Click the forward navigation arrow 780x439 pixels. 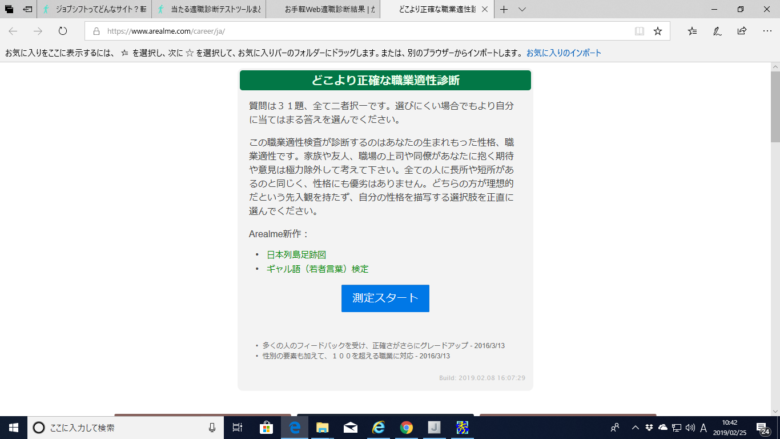(x=38, y=31)
